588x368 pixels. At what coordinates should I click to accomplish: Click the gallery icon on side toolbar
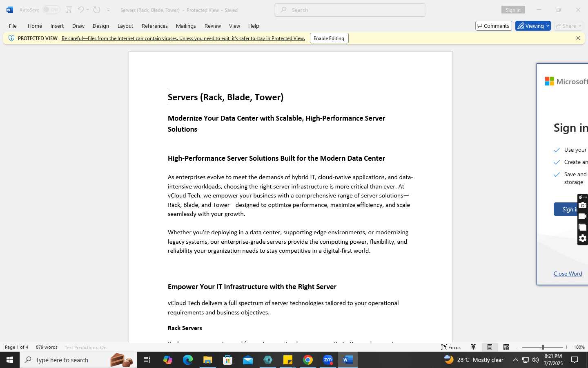pos(583,227)
